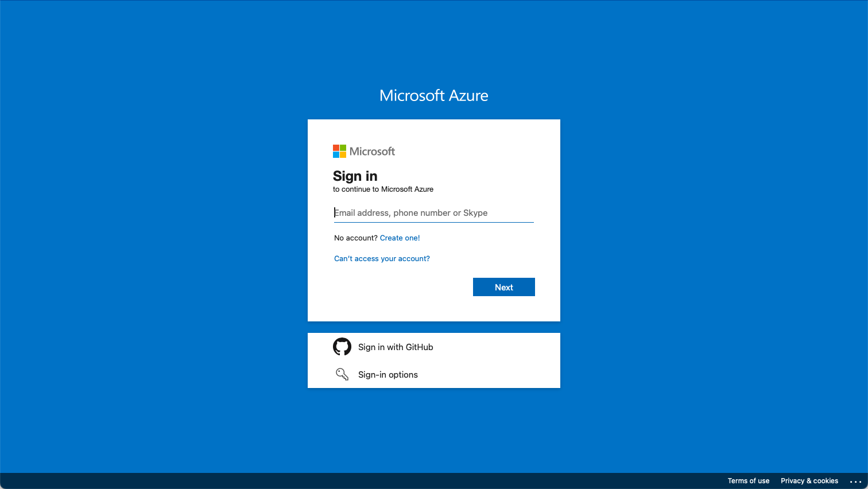Click the GitHub Octocat icon
The image size is (868, 489).
click(x=342, y=347)
